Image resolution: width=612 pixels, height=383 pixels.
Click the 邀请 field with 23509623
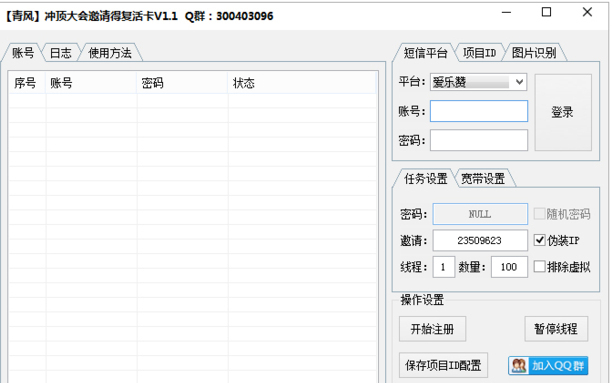click(480, 240)
